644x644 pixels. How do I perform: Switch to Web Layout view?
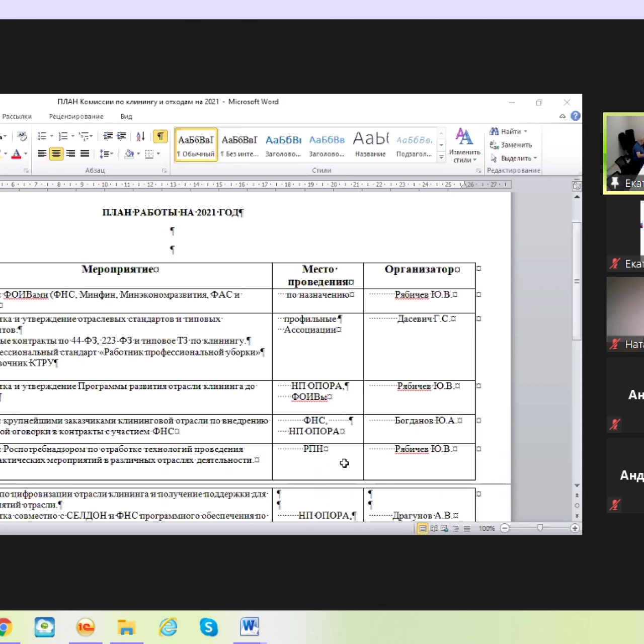point(445,528)
